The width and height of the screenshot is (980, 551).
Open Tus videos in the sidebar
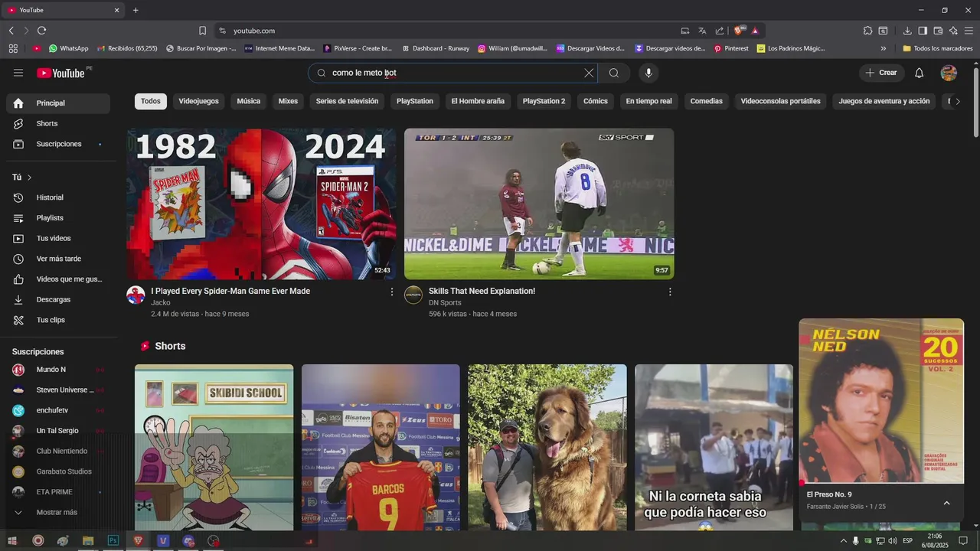58,238
